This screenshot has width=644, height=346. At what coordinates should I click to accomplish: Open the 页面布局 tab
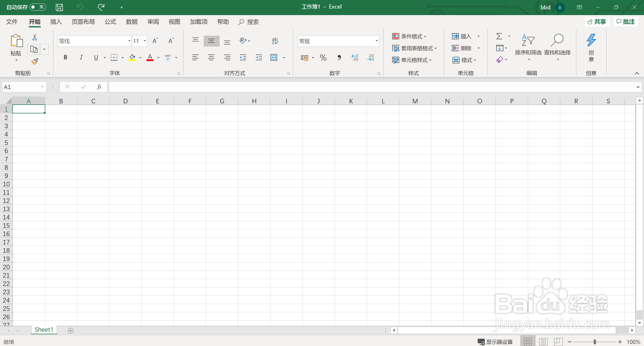83,22
